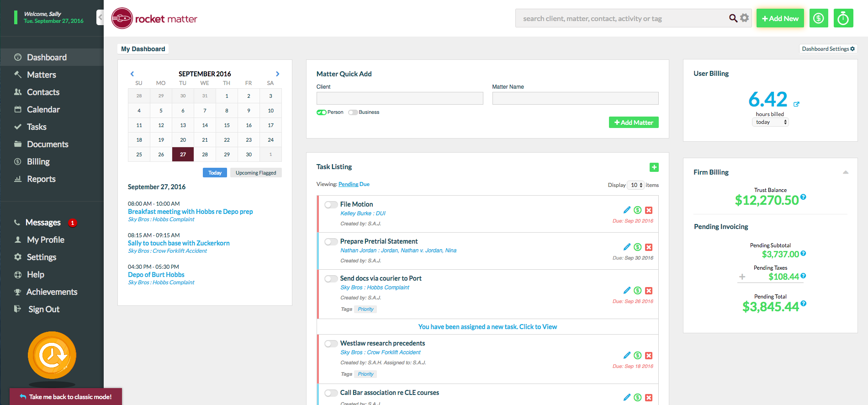
Task: Click the Client input field
Action: (400, 98)
